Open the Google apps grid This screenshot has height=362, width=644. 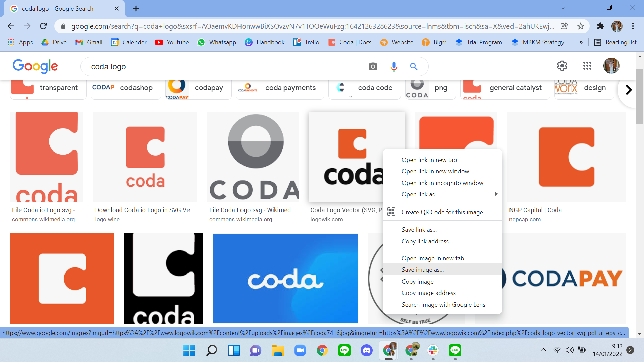pyautogui.click(x=587, y=66)
